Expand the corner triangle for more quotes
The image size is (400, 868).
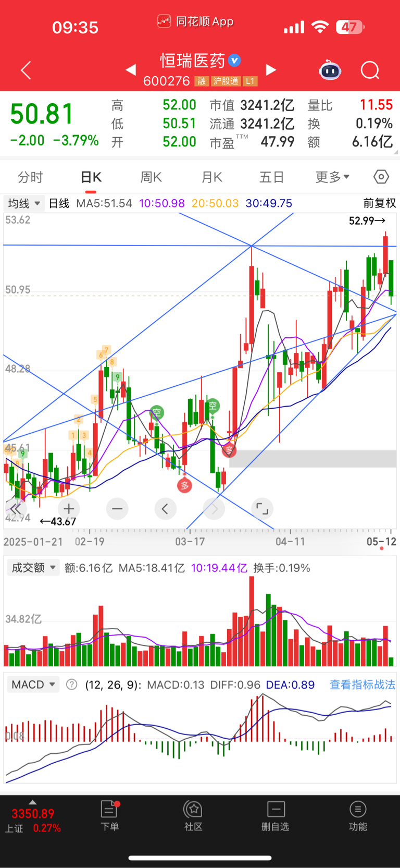(396, 152)
